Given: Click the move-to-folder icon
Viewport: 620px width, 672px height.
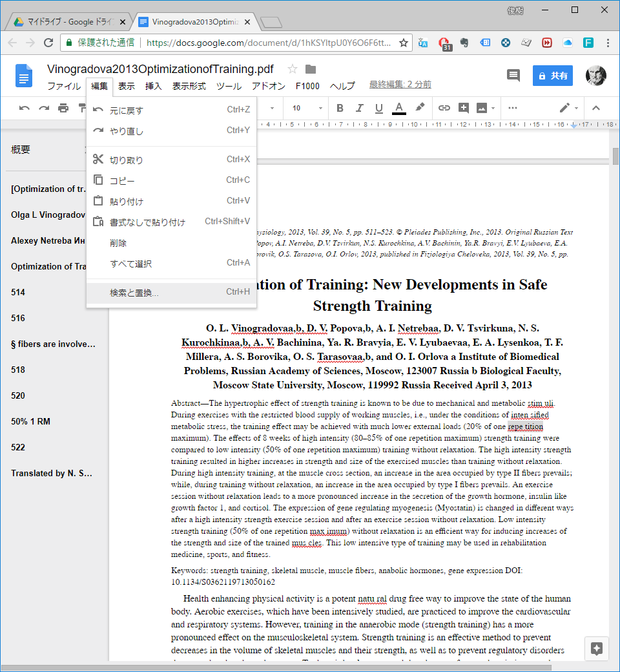Looking at the screenshot, I should (x=311, y=69).
